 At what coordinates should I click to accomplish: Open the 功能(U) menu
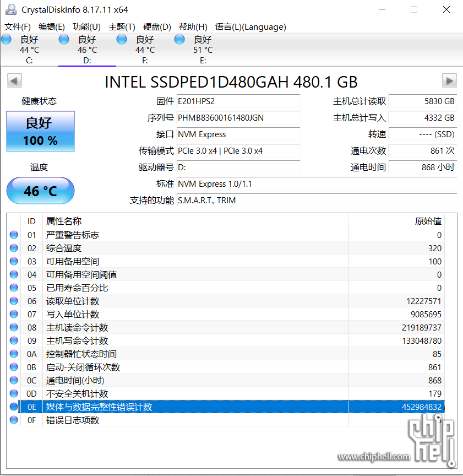tap(86, 27)
